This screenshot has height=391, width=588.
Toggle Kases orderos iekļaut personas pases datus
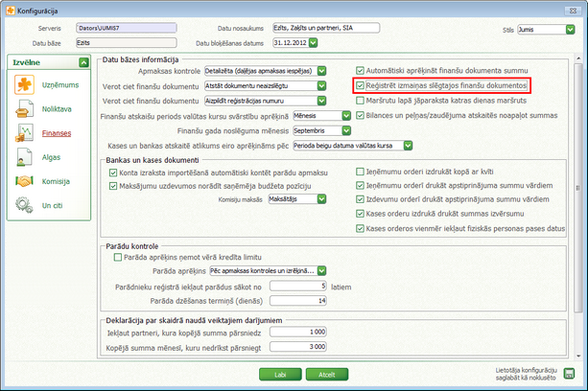(x=360, y=228)
